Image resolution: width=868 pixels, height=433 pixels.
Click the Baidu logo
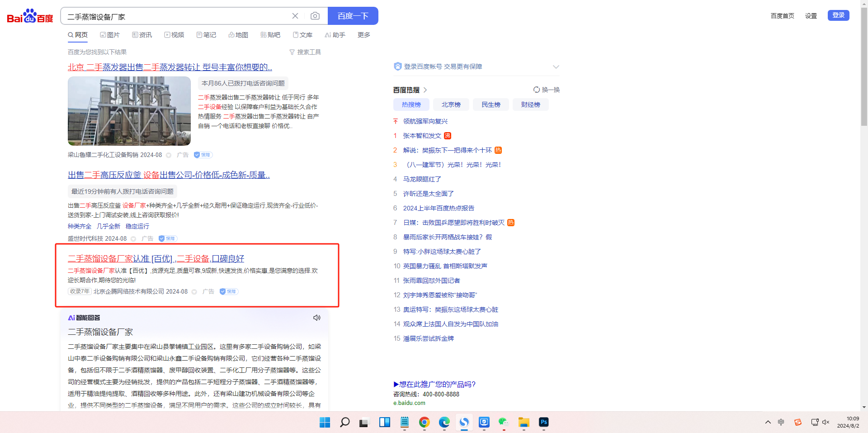[x=30, y=16]
